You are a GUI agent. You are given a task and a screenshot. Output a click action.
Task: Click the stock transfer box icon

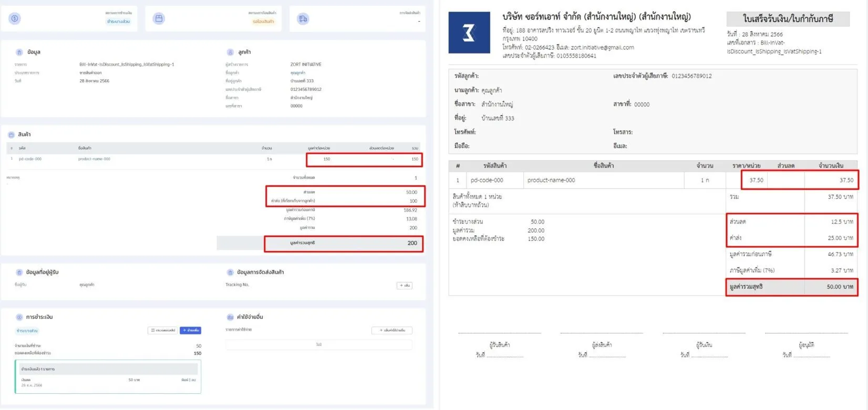coord(159,19)
